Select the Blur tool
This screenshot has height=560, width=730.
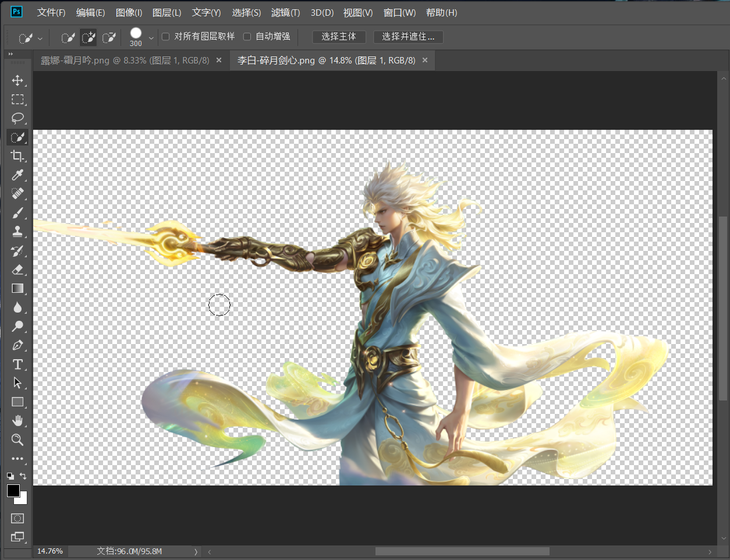pyautogui.click(x=17, y=307)
